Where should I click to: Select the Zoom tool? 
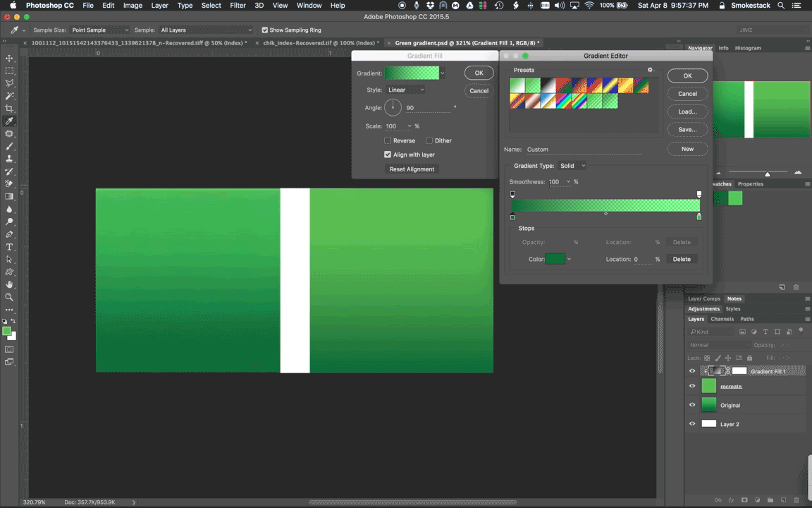pyautogui.click(x=9, y=297)
